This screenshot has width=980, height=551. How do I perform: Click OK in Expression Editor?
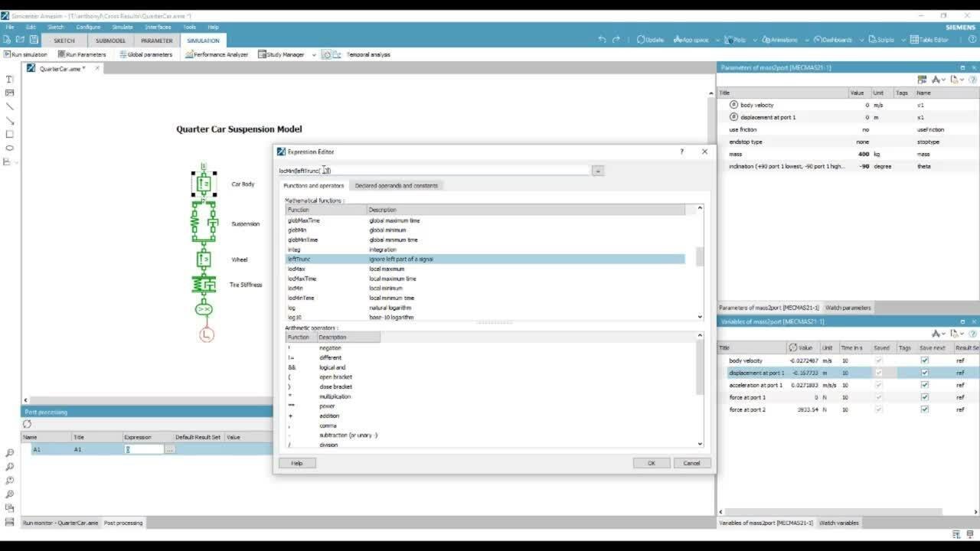coord(652,463)
